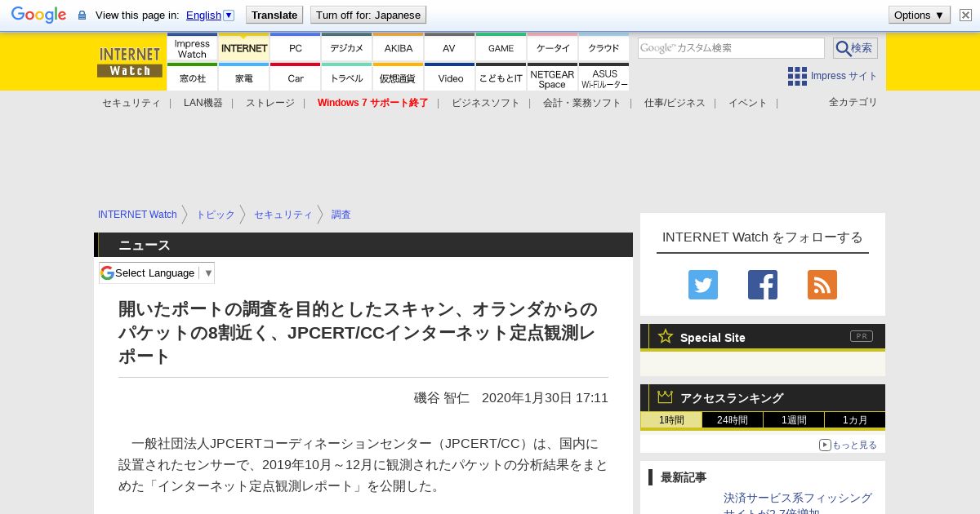Open the GAME Watch tab

click(501, 48)
